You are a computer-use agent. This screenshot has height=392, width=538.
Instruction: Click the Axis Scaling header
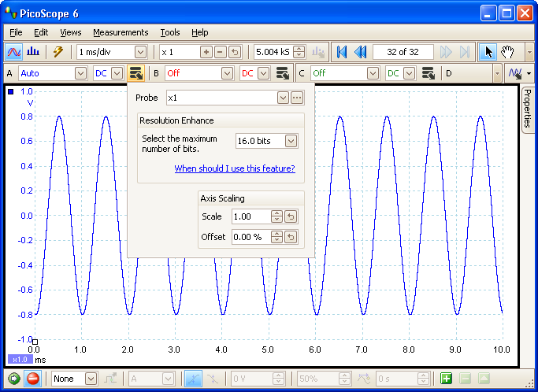coord(251,198)
